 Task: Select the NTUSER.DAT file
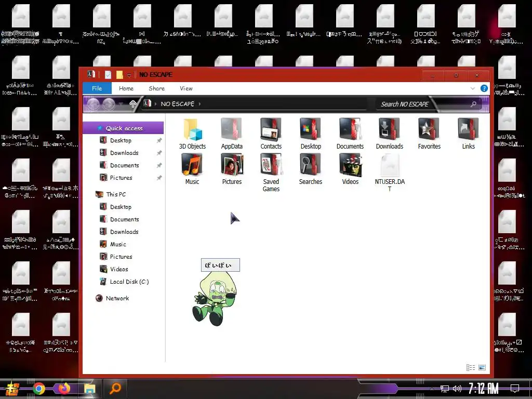point(390,172)
